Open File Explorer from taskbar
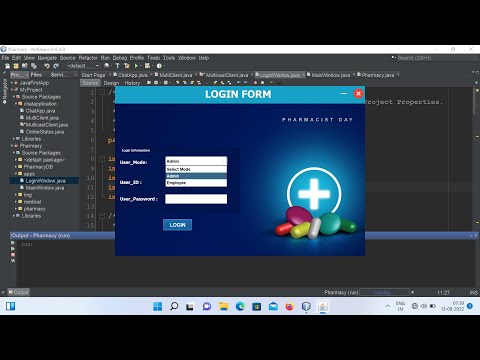This screenshot has width=480, height=360. 223,306
